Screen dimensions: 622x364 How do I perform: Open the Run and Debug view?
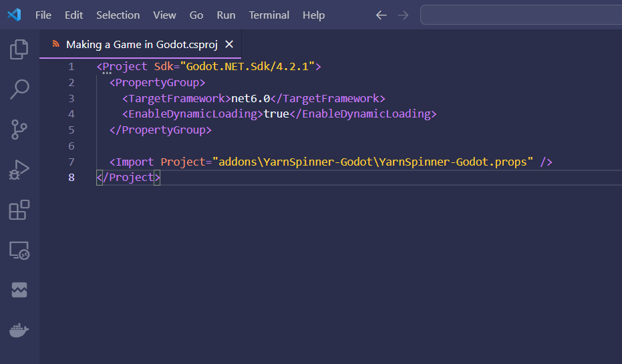coord(19,170)
